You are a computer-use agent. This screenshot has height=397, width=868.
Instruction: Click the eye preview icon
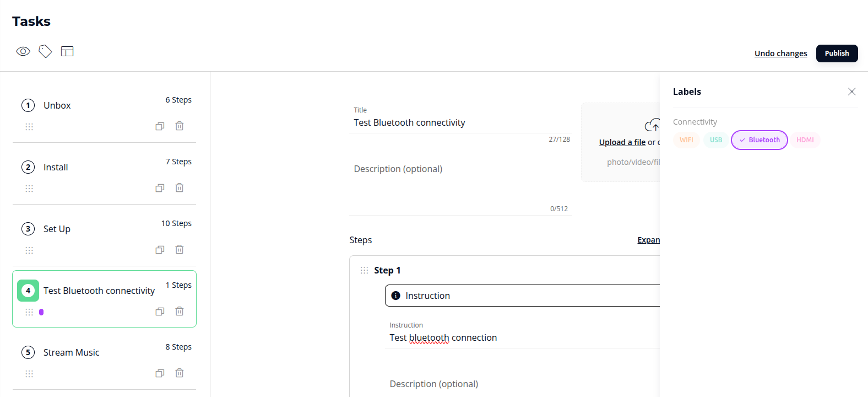(x=23, y=51)
